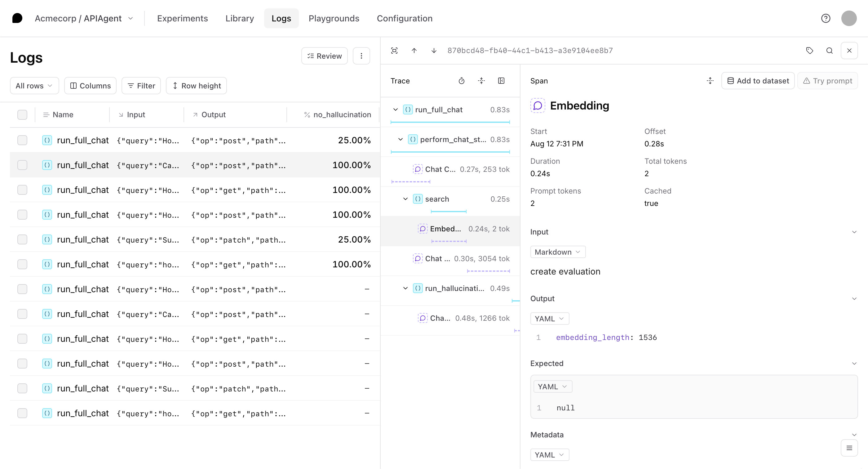Toggle the trace timer icon
The width and height of the screenshot is (868, 469).
coord(461,81)
